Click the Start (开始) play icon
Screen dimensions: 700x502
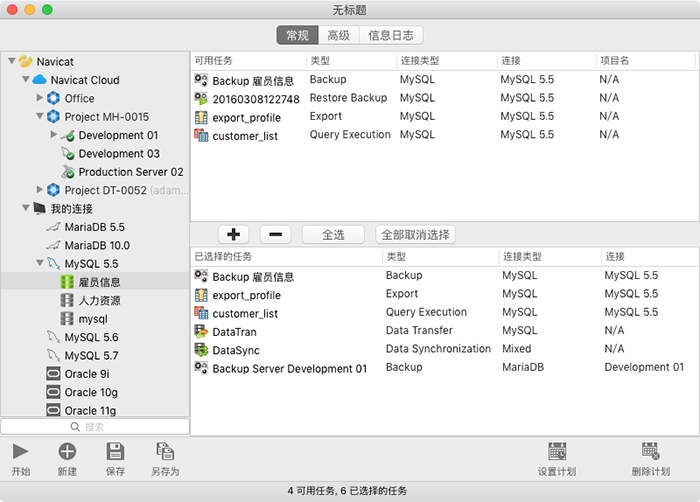[20, 452]
